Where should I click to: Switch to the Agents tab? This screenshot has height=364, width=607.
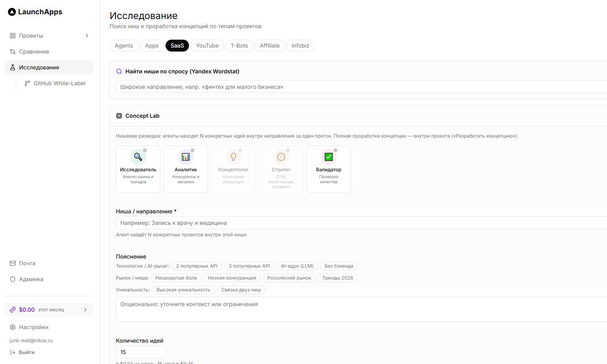(x=124, y=46)
